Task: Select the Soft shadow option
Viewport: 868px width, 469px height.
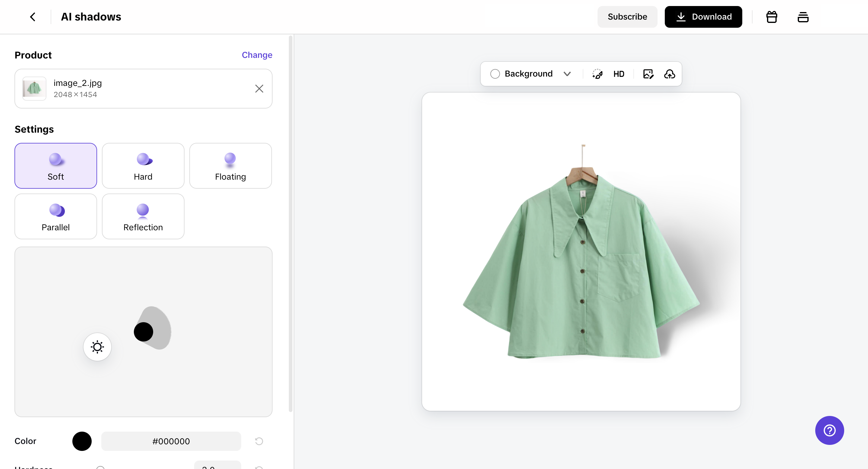Action: coord(55,166)
